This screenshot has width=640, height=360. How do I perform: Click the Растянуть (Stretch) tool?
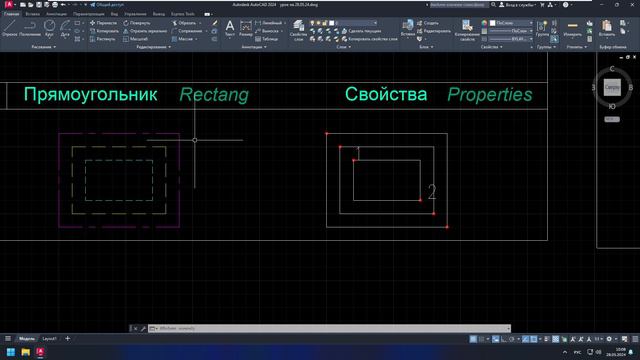click(x=102, y=39)
